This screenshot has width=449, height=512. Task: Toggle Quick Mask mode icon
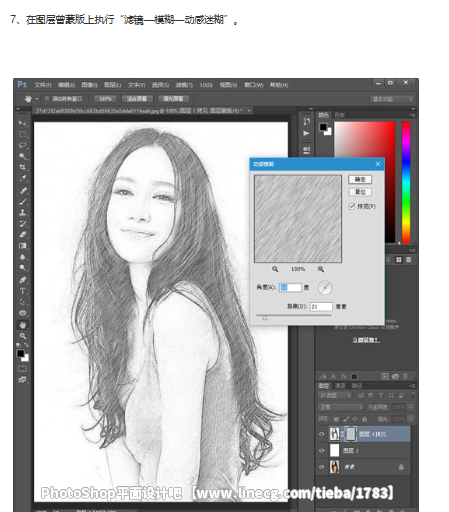click(22, 369)
